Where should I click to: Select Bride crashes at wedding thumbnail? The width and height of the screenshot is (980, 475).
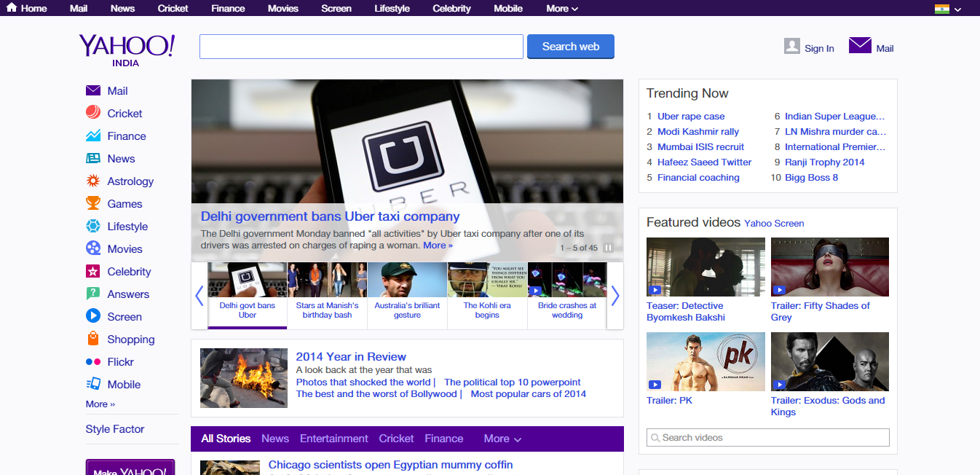[x=567, y=296]
